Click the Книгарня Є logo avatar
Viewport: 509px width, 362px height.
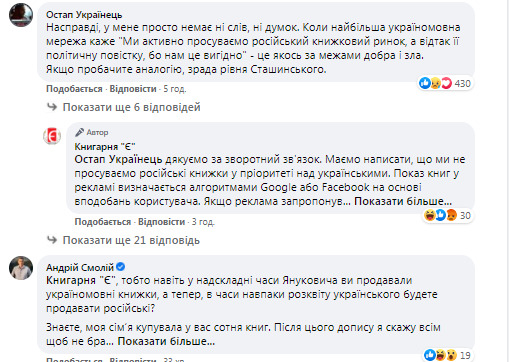click(x=52, y=136)
